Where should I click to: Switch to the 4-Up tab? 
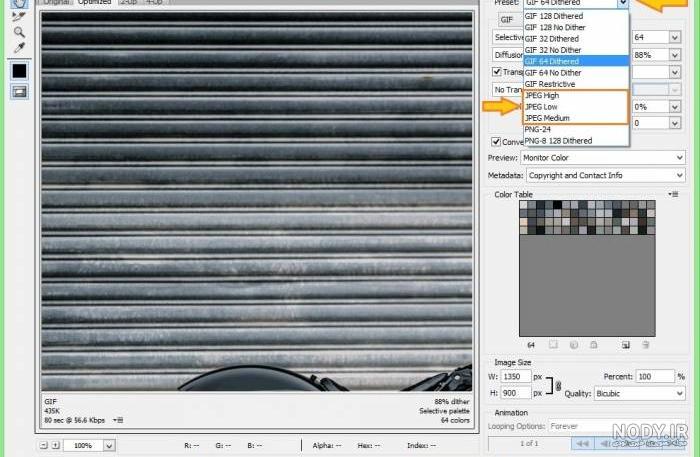154,2
